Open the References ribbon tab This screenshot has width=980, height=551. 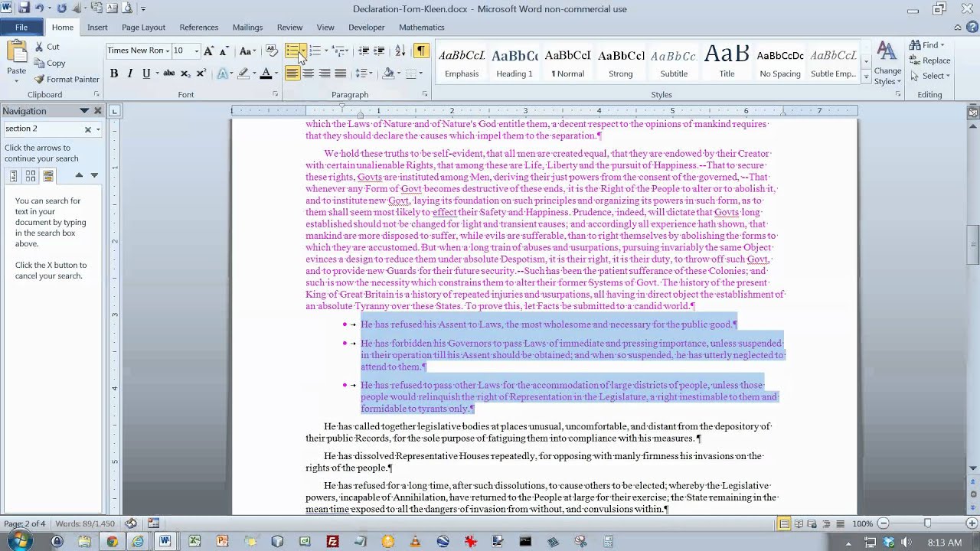199,27
